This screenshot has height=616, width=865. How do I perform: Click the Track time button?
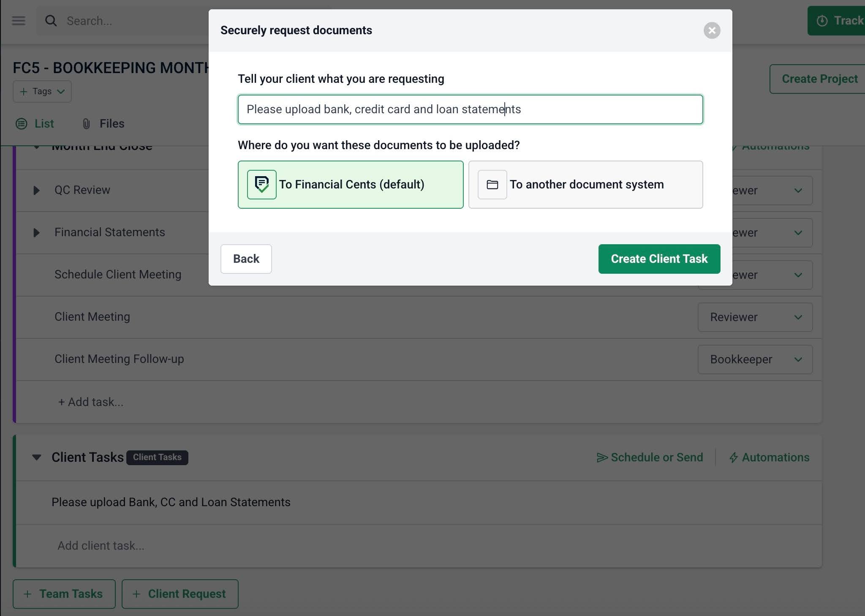pos(836,21)
